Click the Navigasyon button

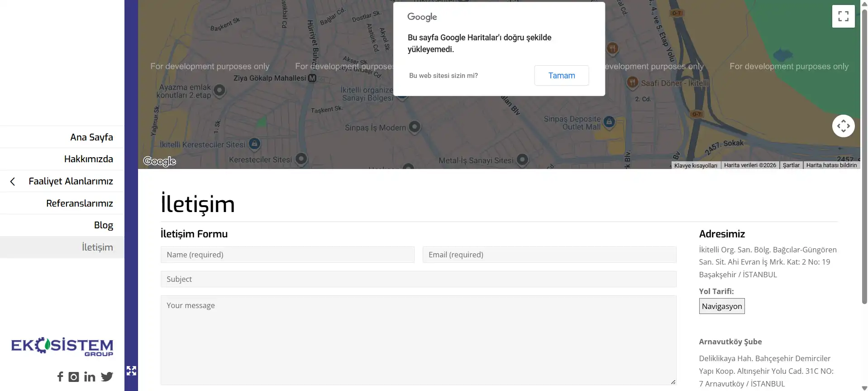(722, 306)
